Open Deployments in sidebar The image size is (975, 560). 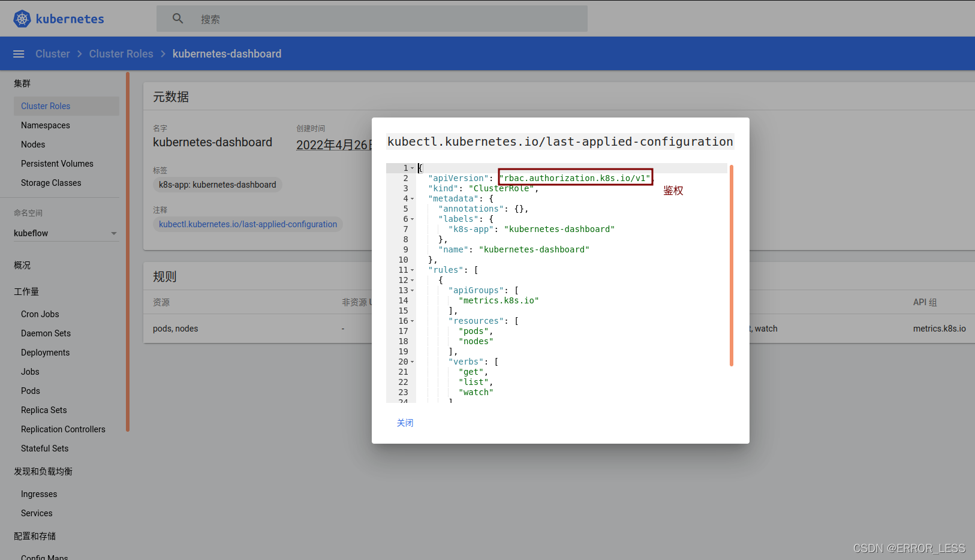(45, 353)
